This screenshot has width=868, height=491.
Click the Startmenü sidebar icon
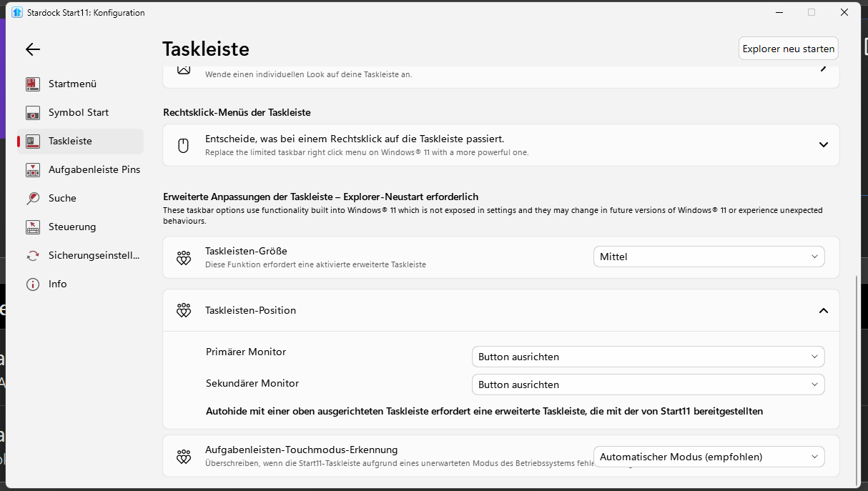(33, 84)
